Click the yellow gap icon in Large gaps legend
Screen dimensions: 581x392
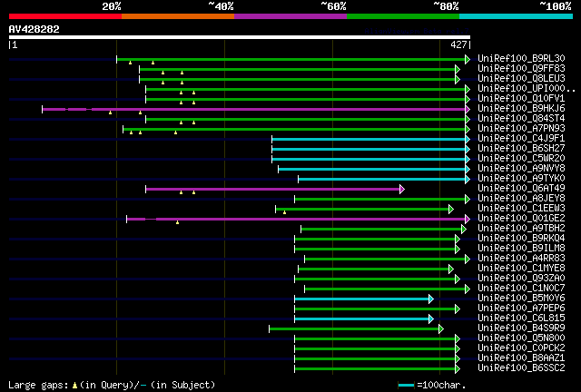74,386
